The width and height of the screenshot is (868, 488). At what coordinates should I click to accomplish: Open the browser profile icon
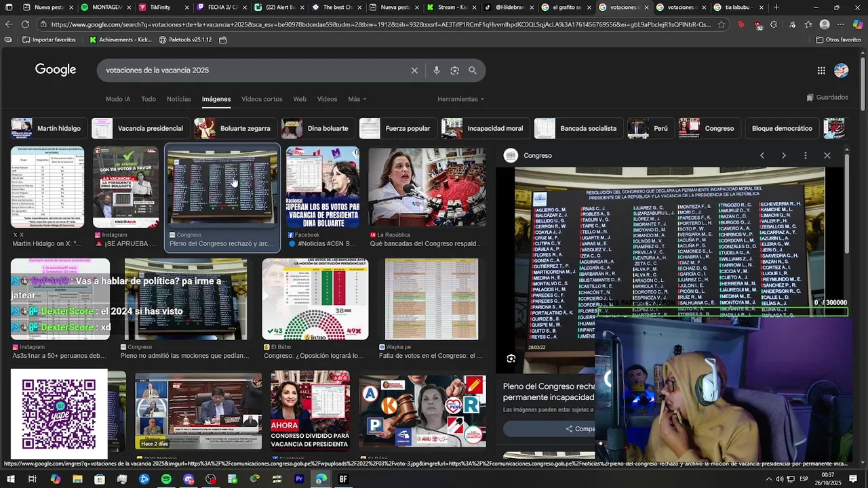click(825, 24)
